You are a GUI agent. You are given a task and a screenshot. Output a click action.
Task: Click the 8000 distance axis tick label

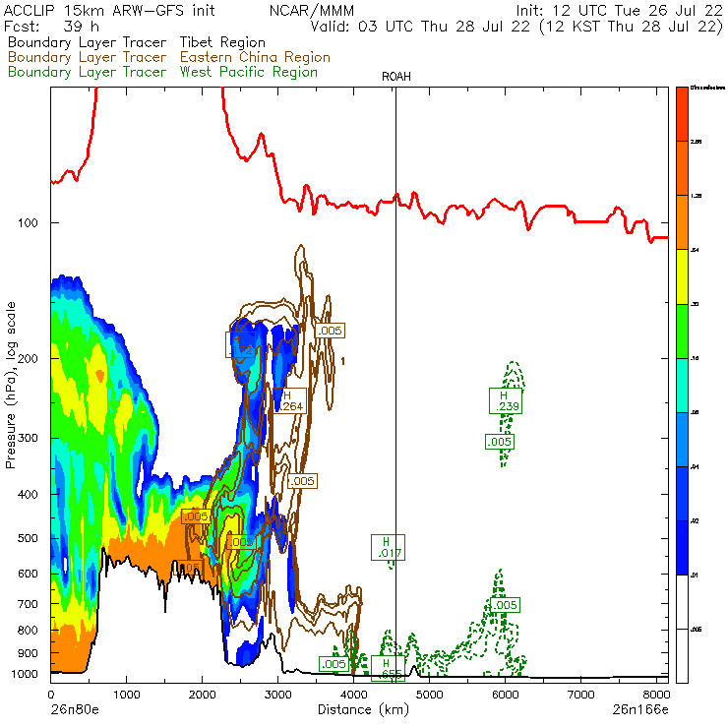(x=656, y=695)
